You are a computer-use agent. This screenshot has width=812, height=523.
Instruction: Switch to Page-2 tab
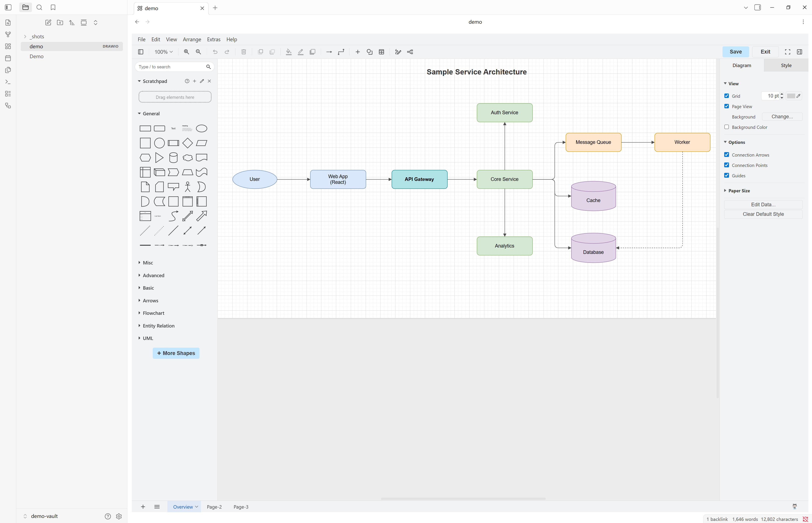(x=214, y=507)
